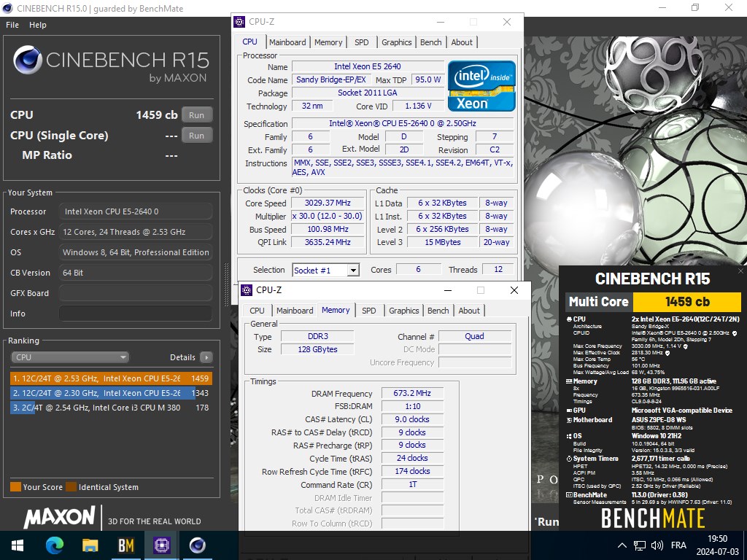Switch to Cinebench in the taskbar

pyautogui.click(x=197, y=545)
